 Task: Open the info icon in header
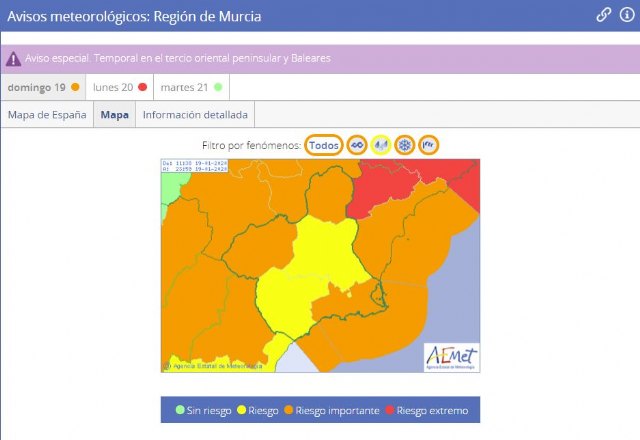point(627,15)
